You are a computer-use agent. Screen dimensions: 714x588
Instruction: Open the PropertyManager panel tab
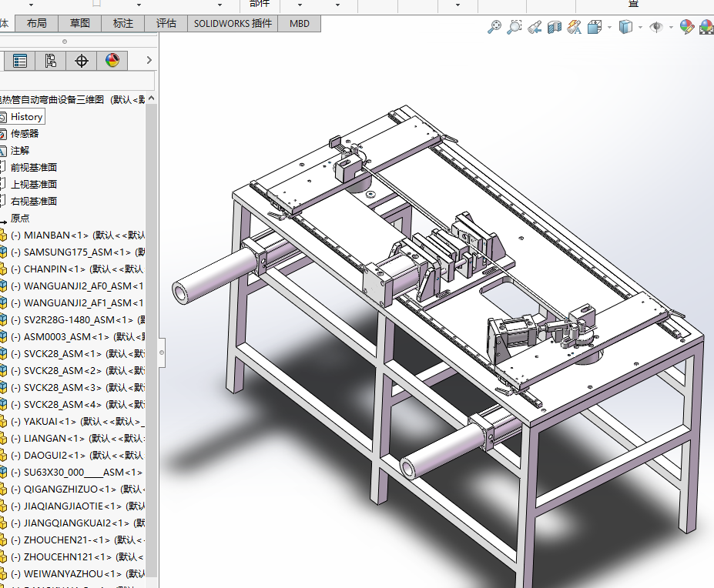(20, 61)
